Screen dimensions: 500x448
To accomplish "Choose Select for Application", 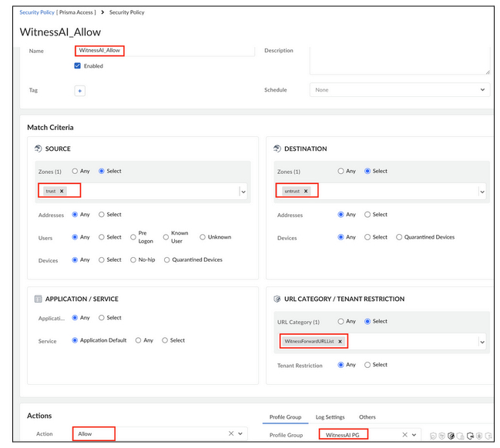I will tap(102, 318).
